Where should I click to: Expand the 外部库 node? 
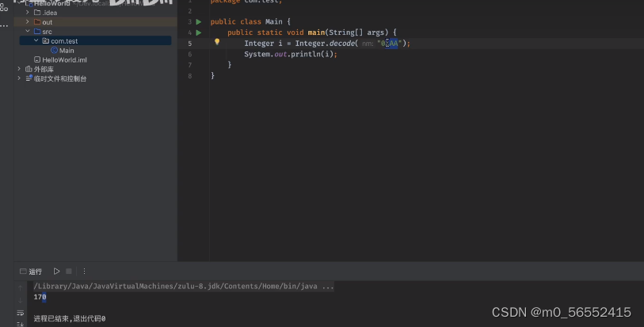pyautogui.click(x=19, y=69)
